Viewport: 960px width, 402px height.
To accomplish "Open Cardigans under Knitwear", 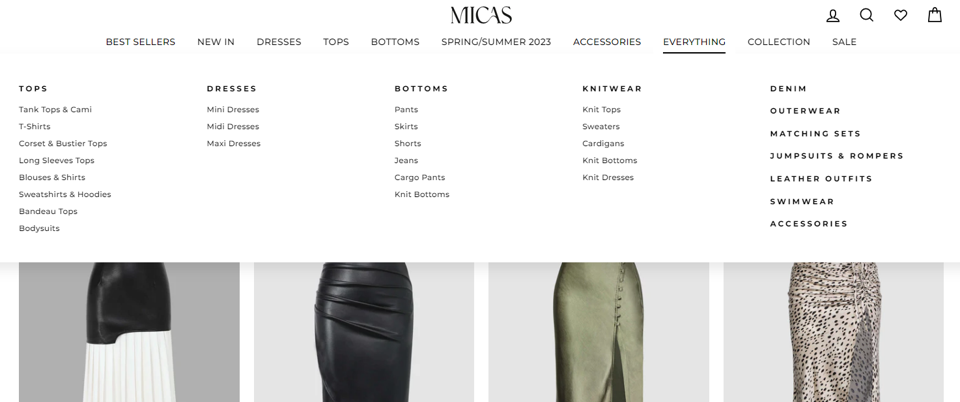I will pos(603,143).
